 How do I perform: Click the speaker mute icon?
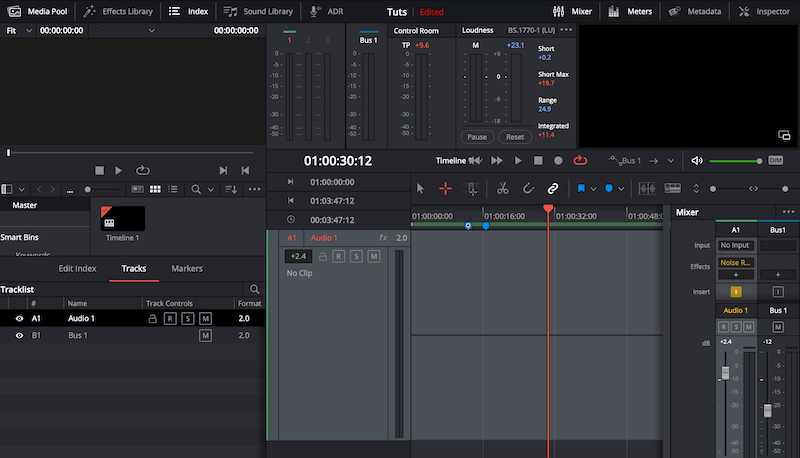click(x=697, y=160)
